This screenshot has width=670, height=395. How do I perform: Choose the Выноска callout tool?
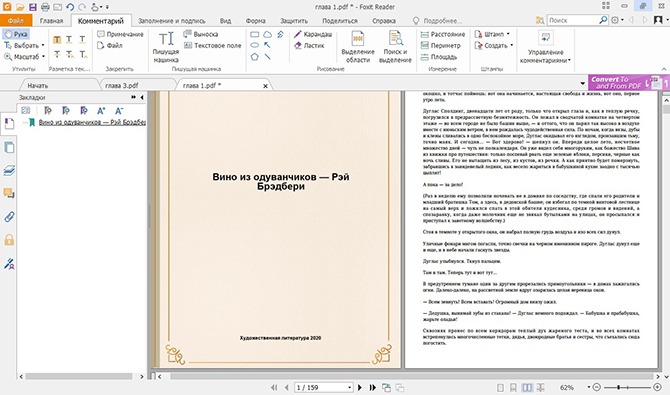click(x=201, y=34)
